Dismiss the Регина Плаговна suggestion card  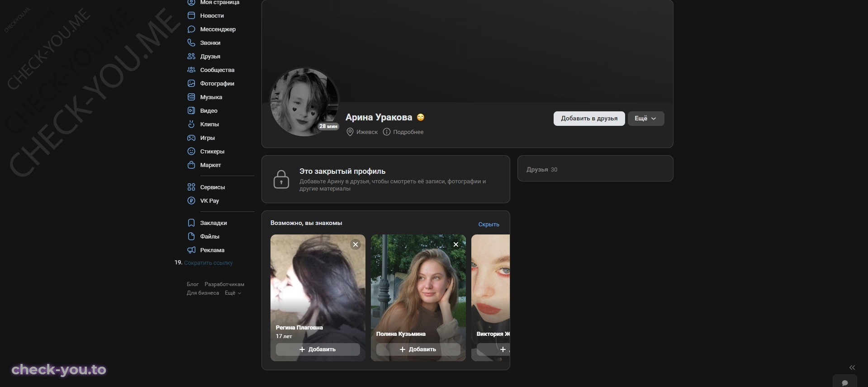click(x=356, y=244)
